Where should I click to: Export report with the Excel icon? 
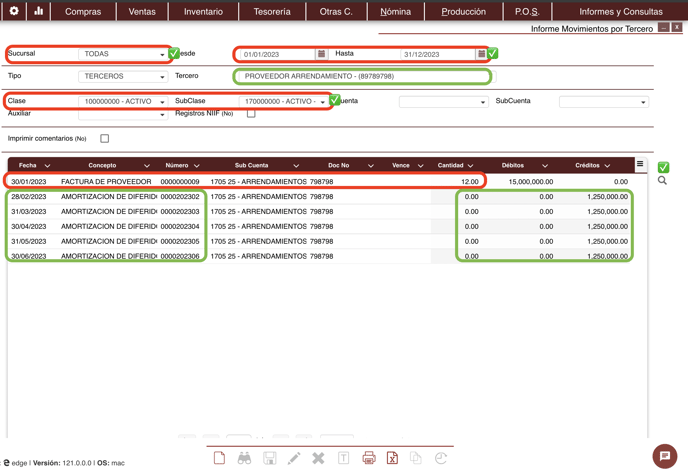tap(392, 458)
